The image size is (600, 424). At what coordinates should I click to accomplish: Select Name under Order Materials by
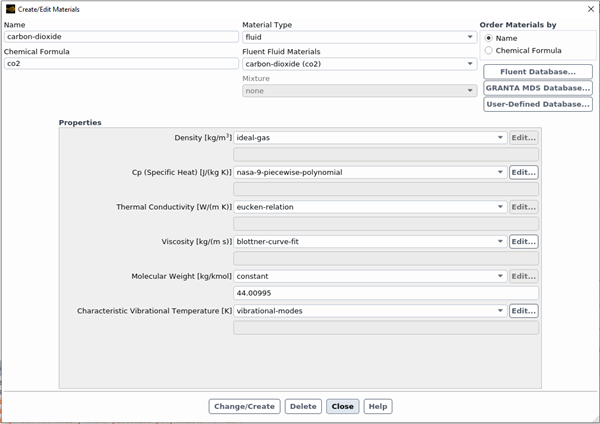tap(489, 38)
